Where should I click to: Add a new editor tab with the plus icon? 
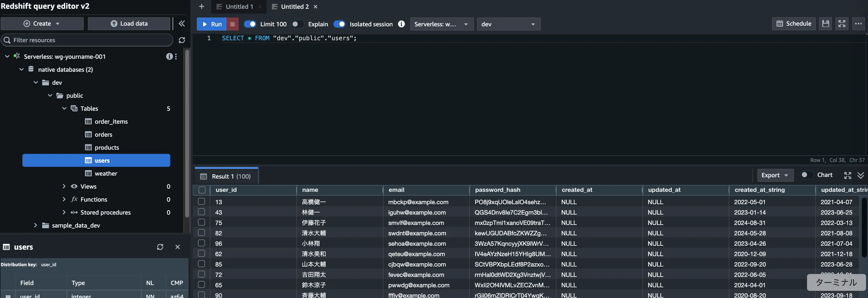(x=201, y=6)
